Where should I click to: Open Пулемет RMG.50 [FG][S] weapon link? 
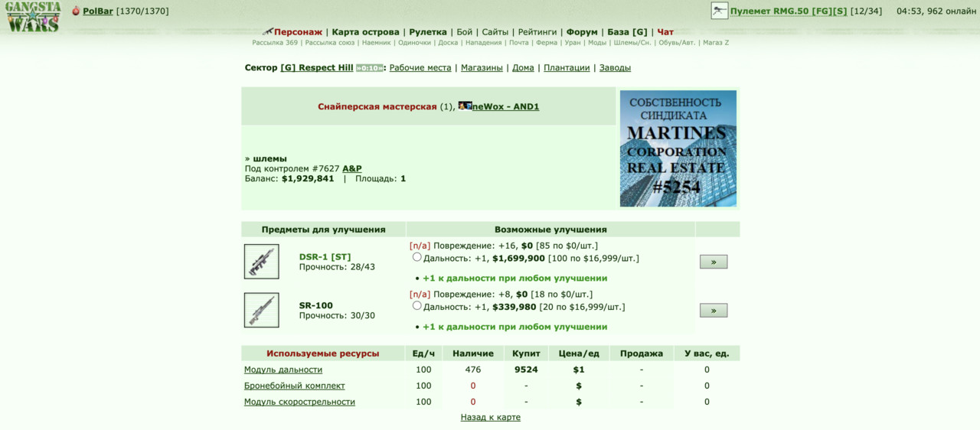coord(789,11)
